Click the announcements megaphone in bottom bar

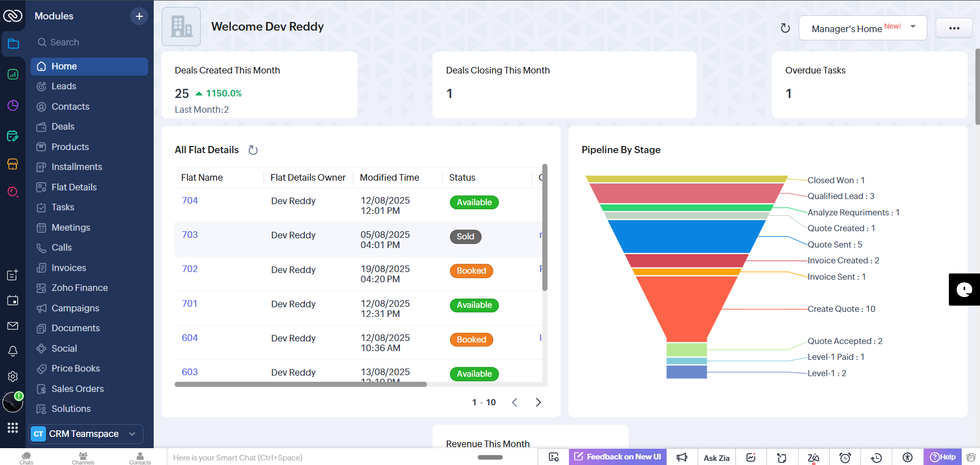[x=682, y=457]
